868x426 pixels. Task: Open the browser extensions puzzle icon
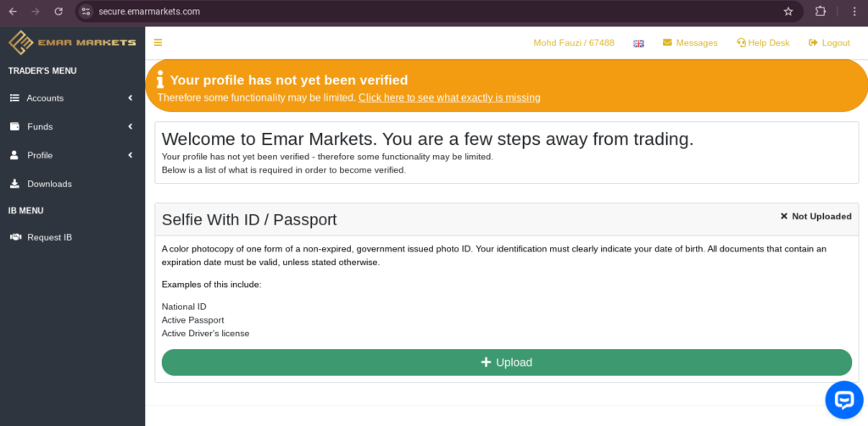[x=821, y=11]
